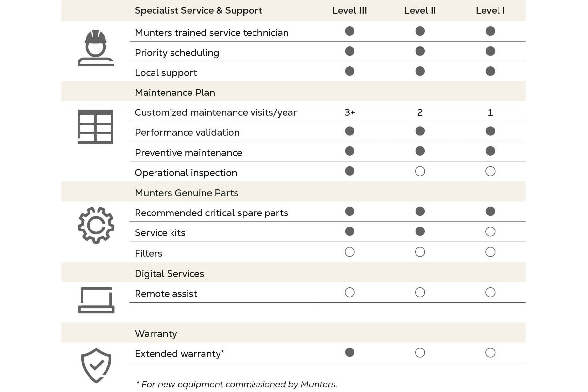The image size is (588, 392).
Task: Click the Maintenance Plan section header
Action: coord(175,93)
